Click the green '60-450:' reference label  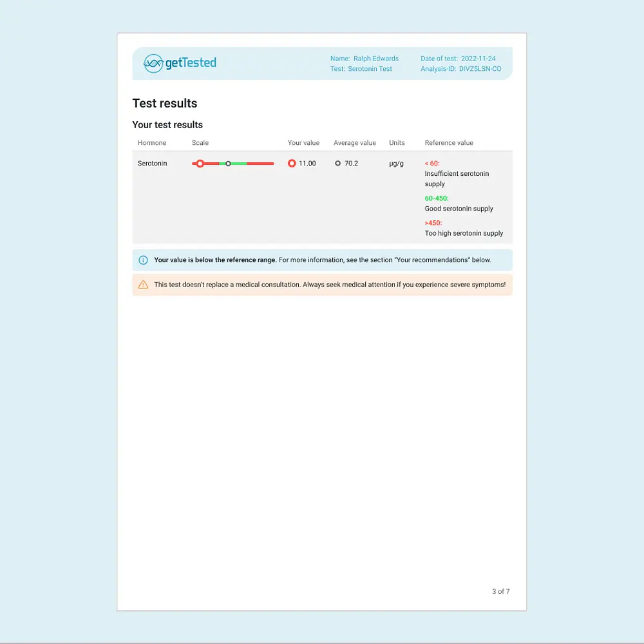coord(437,198)
